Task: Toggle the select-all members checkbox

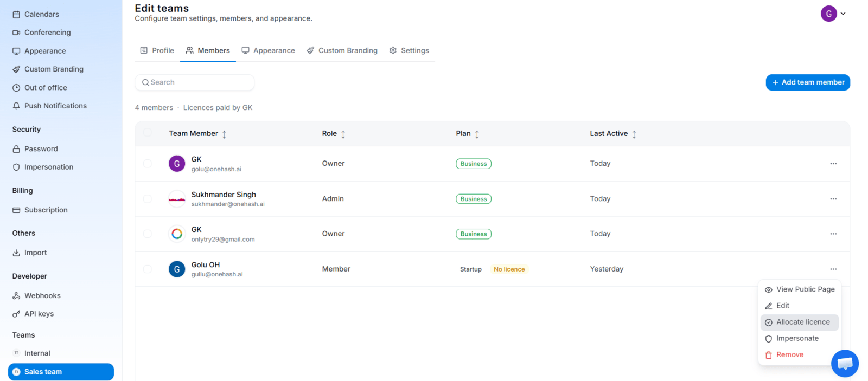Action: click(148, 133)
